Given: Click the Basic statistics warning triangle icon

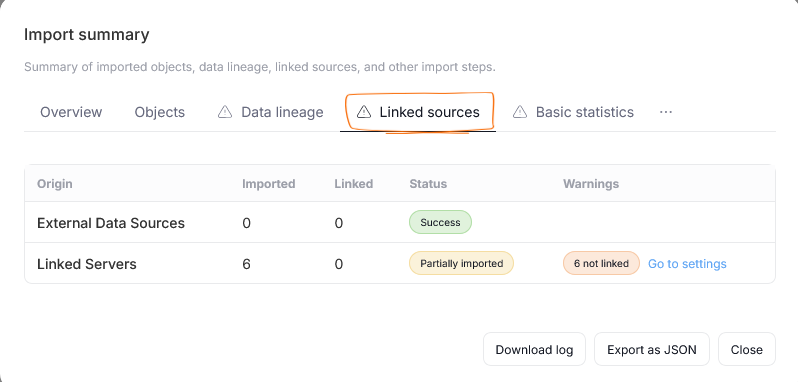Looking at the screenshot, I should click(x=519, y=112).
